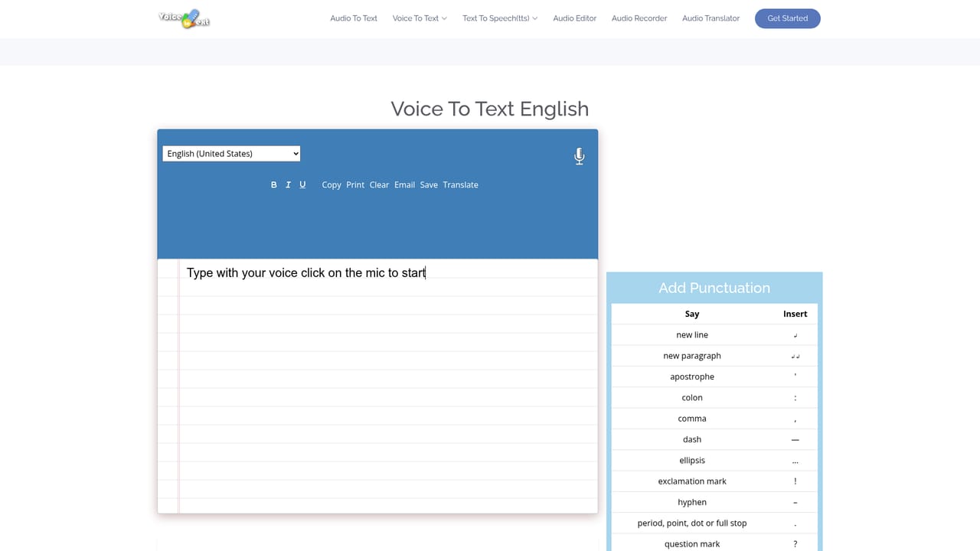Open the Audio To Text page
This screenshot has height=551, width=980.
point(354,18)
